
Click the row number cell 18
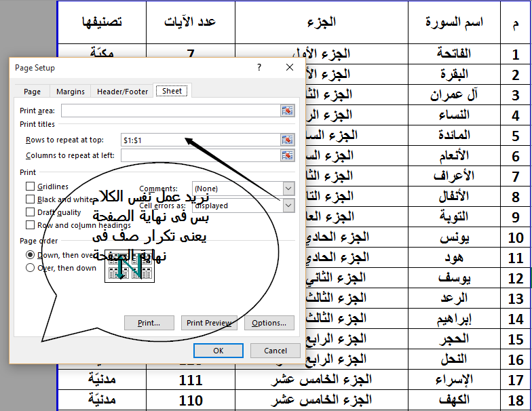[x=516, y=400]
